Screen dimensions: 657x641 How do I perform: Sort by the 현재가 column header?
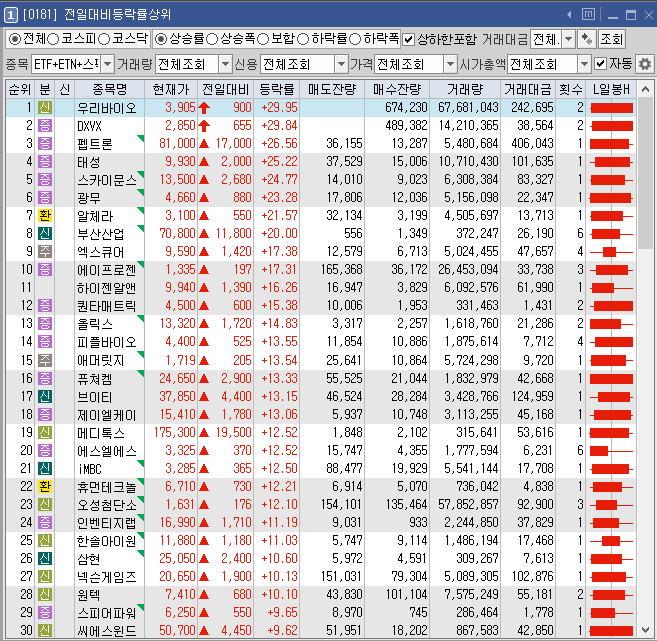click(171, 89)
